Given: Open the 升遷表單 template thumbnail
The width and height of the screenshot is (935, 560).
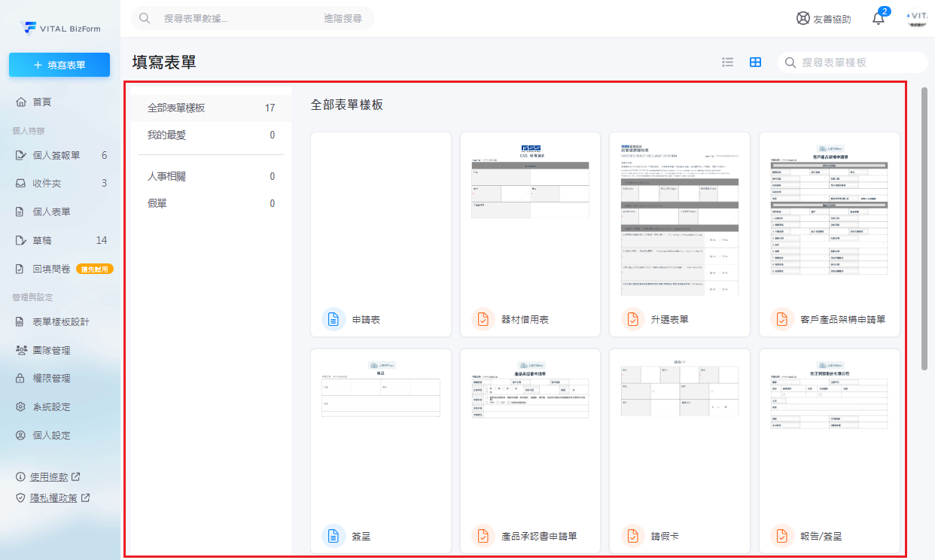Looking at the screenshot, I should pos(680,218).
